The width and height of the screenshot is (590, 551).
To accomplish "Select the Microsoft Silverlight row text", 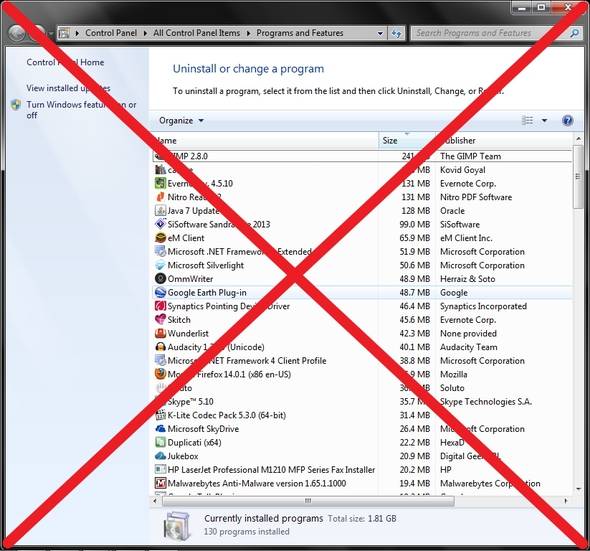I will coord(205,265).
